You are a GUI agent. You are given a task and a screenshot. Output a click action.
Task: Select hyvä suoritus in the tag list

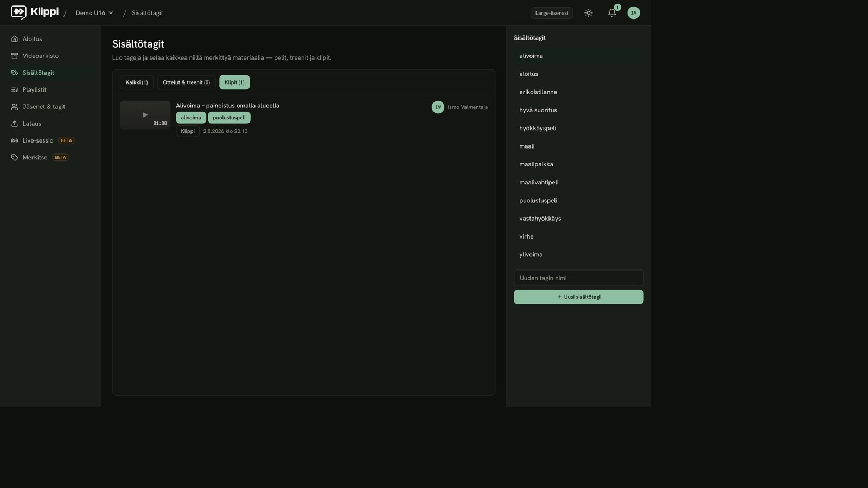(579, 110)
